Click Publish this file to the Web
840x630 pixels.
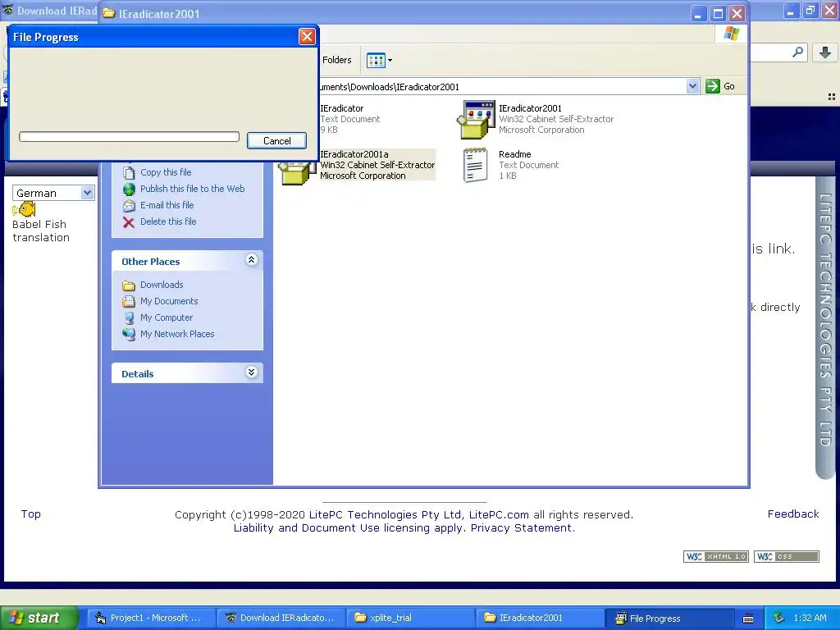click(192, 189)
